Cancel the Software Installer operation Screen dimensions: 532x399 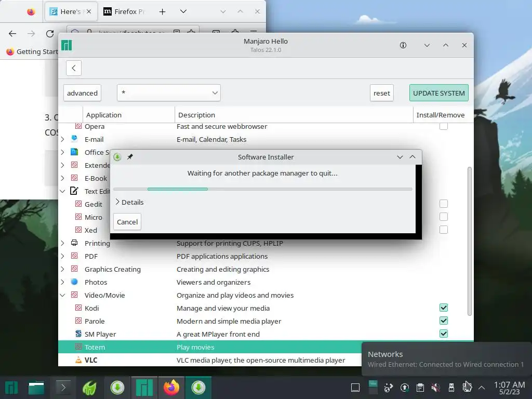tap(127, 221)
